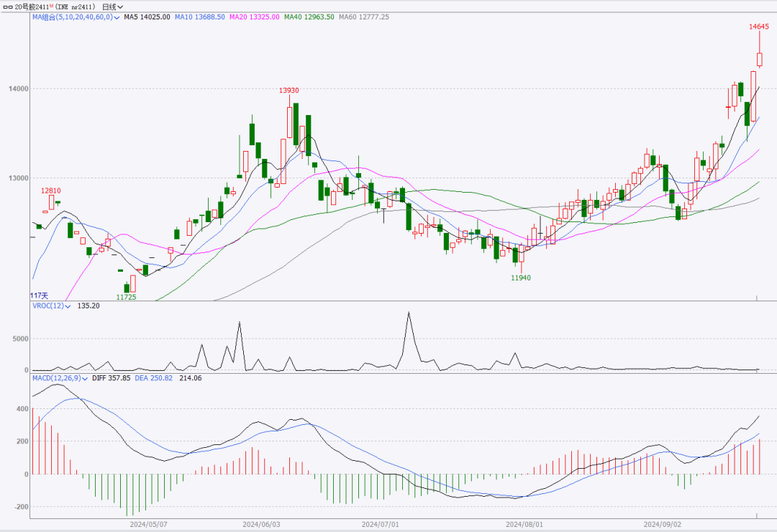
Task: Click the link icon beside contract name
Action: 8,6
